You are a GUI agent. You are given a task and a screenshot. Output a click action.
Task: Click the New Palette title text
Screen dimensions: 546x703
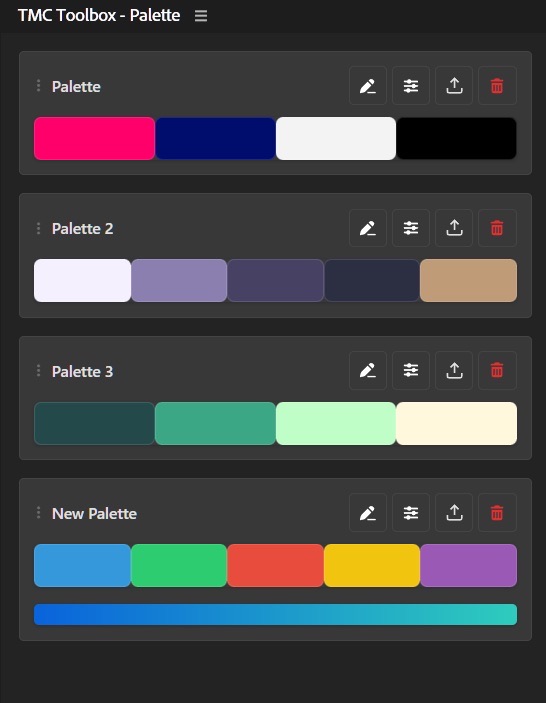tap(94, 513)
